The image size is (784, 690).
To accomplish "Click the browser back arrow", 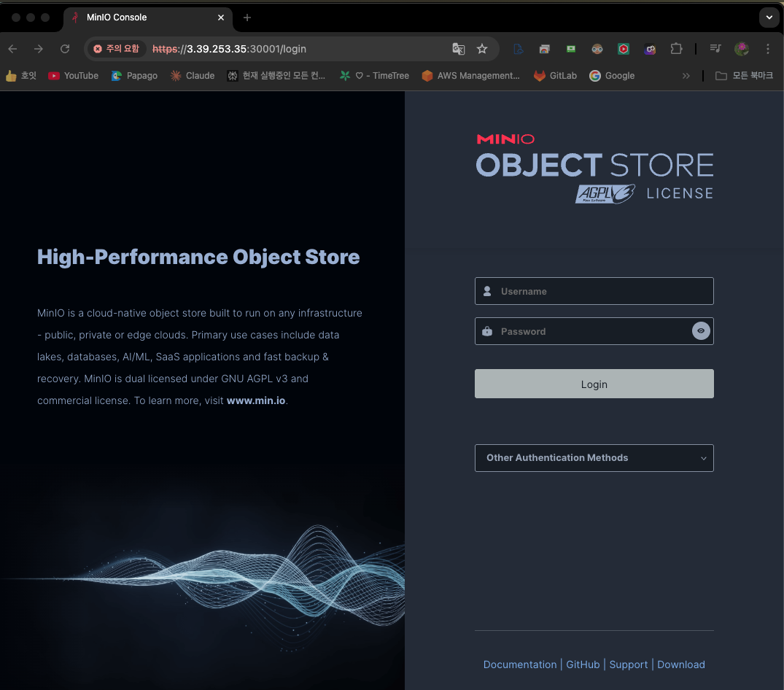I will click(x=13, y=49).
